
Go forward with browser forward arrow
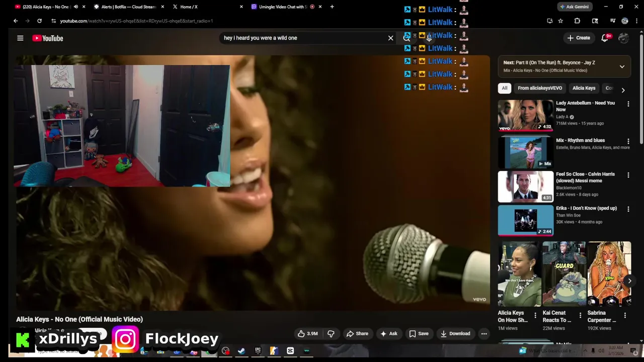tap(27, 21)
